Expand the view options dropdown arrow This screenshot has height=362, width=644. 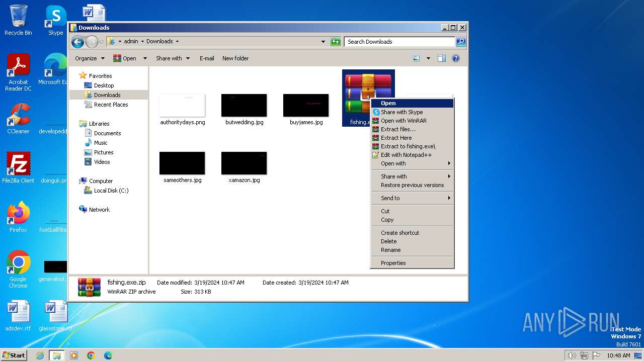(x=428, y=58)
